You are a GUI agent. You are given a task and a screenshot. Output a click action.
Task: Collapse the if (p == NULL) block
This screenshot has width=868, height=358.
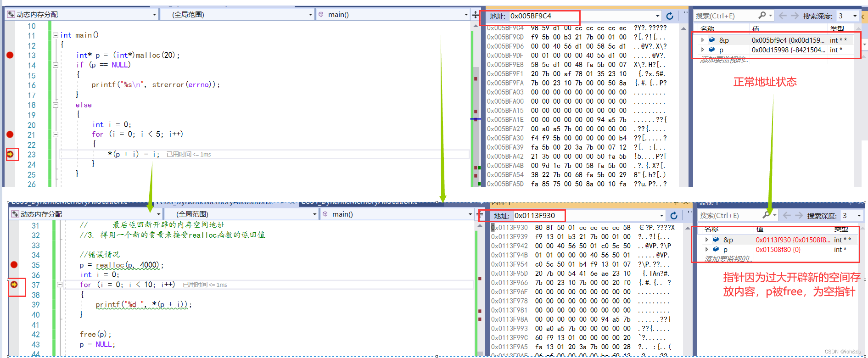click(x=56, y=65)
